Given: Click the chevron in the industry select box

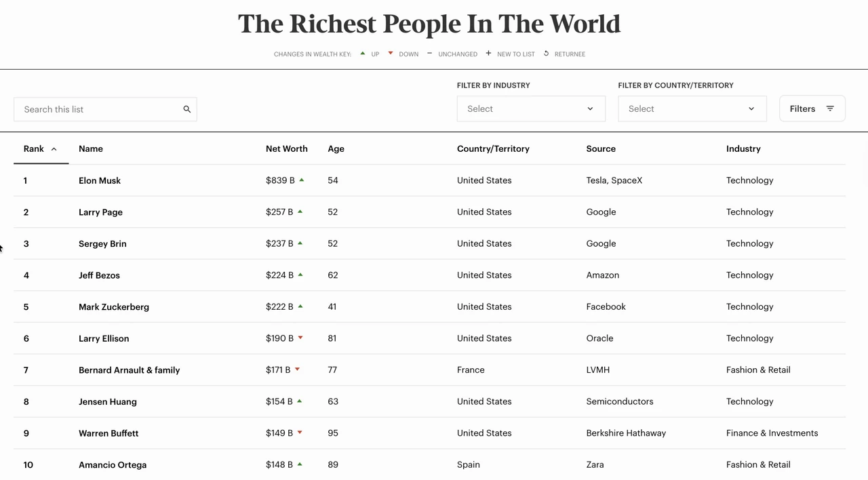Looking at the screenshot, I should (x=590, y=108).
